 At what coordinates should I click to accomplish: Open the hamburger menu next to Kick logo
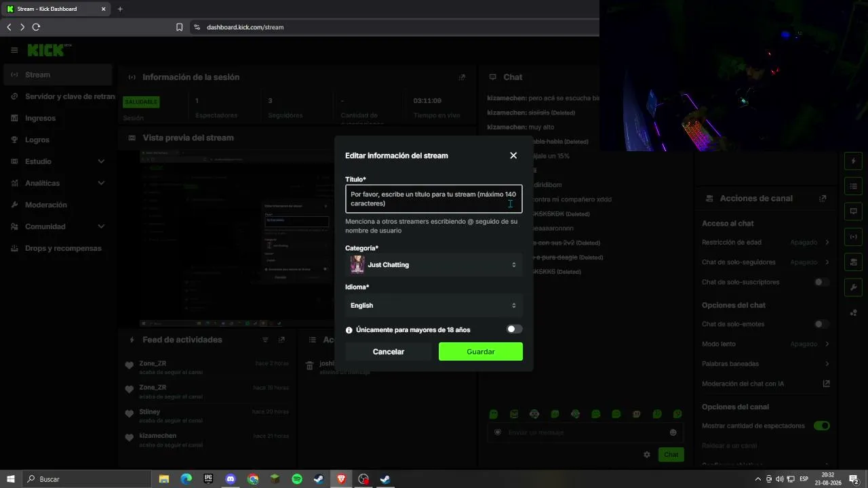click(x=14, y=50)
